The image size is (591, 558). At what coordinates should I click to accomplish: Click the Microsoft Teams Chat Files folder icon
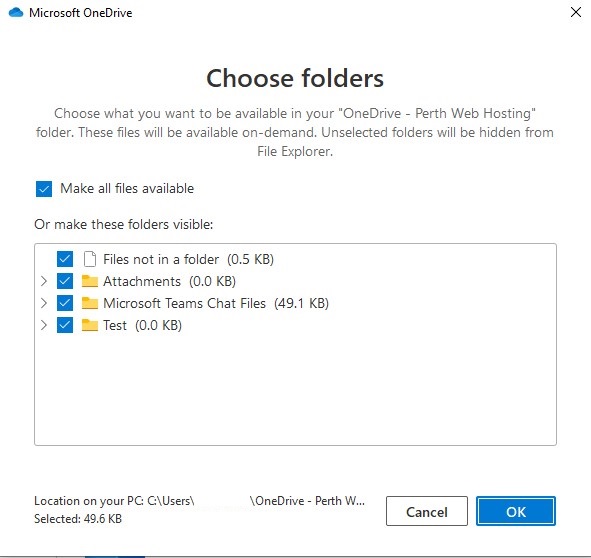90,303
